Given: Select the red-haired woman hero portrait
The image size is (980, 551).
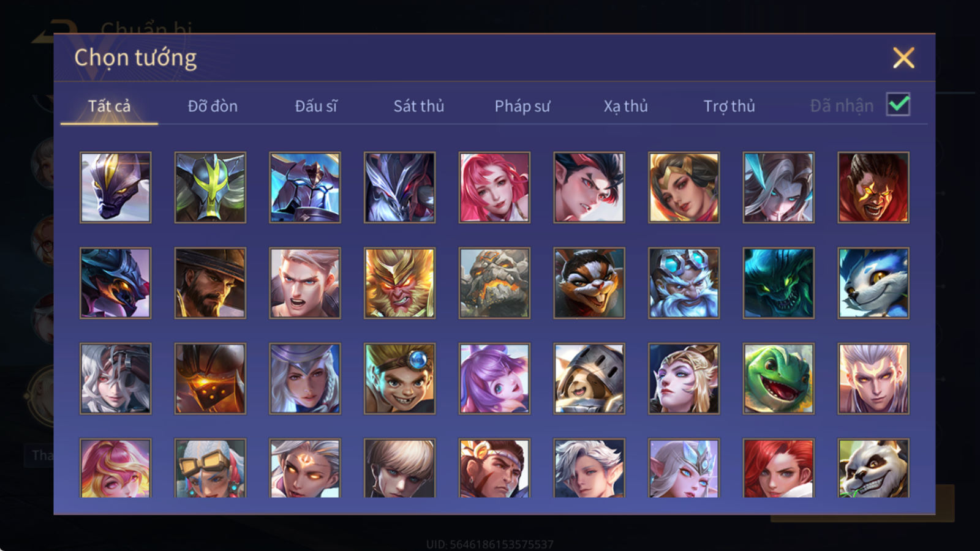Looking at the screenshot, I should (x=778, y=468).
